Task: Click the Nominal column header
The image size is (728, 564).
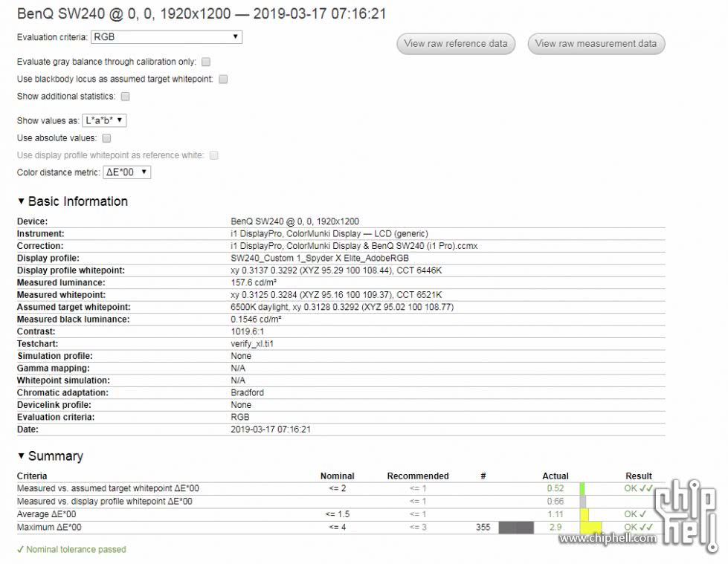Action: coord(337,476)
